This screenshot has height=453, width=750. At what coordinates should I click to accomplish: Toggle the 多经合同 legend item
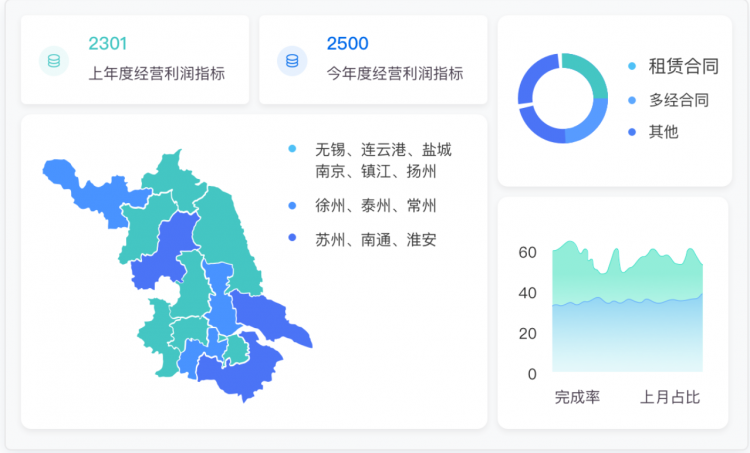pyautogui.click(x=668, y=100)
